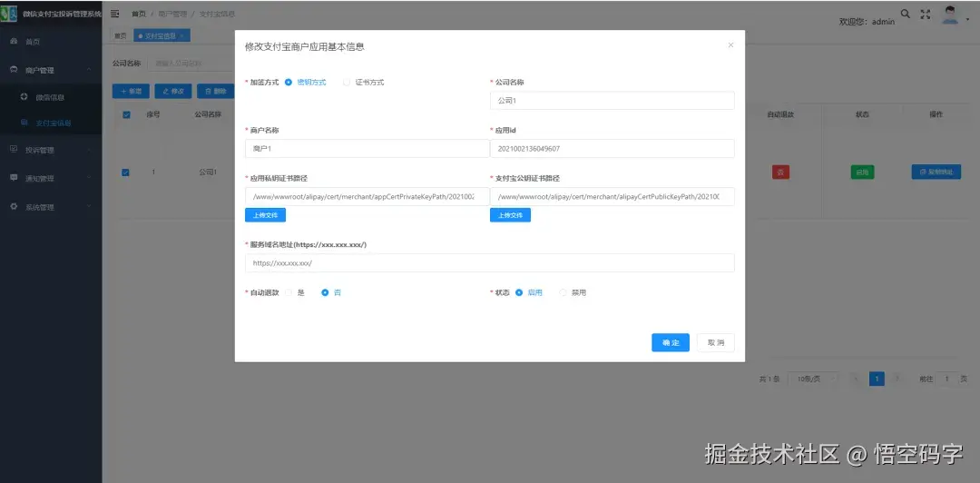
Task: Click the 应用id input field
Action: coord(612,148)
